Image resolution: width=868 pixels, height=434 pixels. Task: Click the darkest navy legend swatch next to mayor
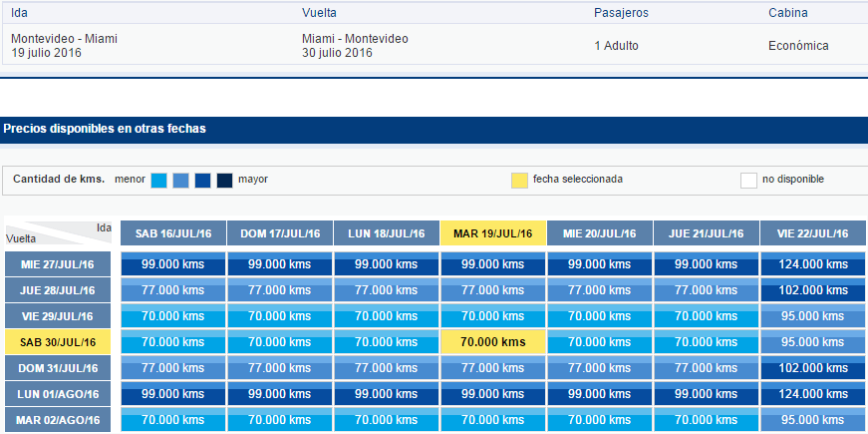pyautogui.click(x=225, y=181)
